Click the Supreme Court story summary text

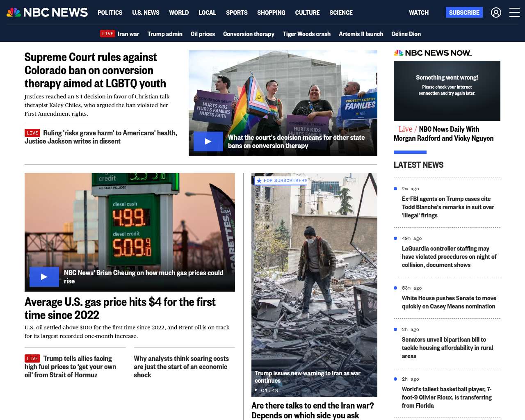pyautogui.click(x=97, y=105)
